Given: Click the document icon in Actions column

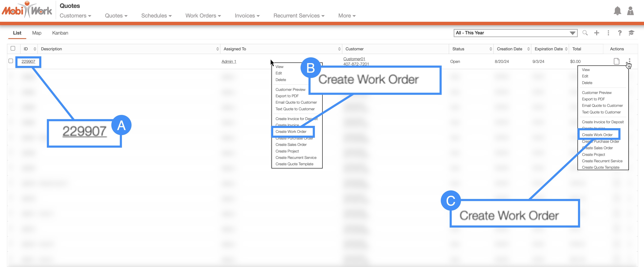Looking at the screenshot, I should point(616,61).
